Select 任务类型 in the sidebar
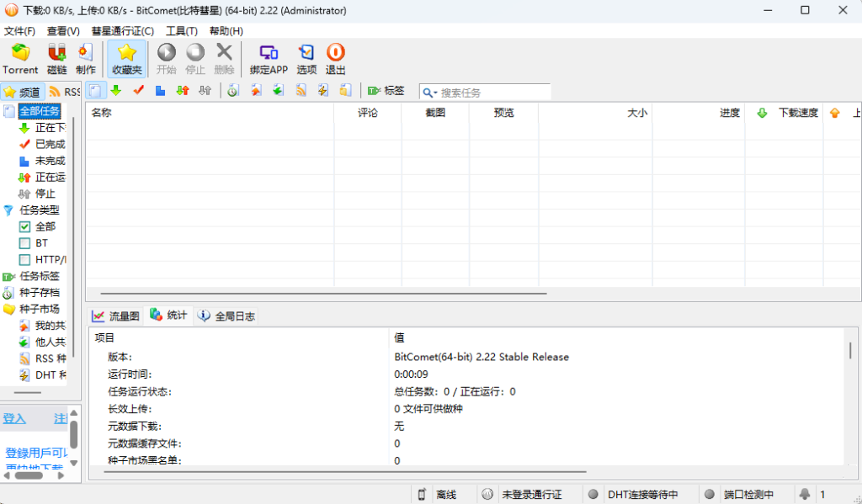 coord(40,210)
